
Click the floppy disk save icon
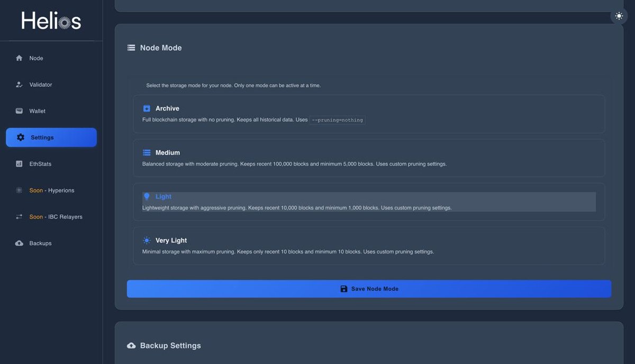click(x=344, y=289)
